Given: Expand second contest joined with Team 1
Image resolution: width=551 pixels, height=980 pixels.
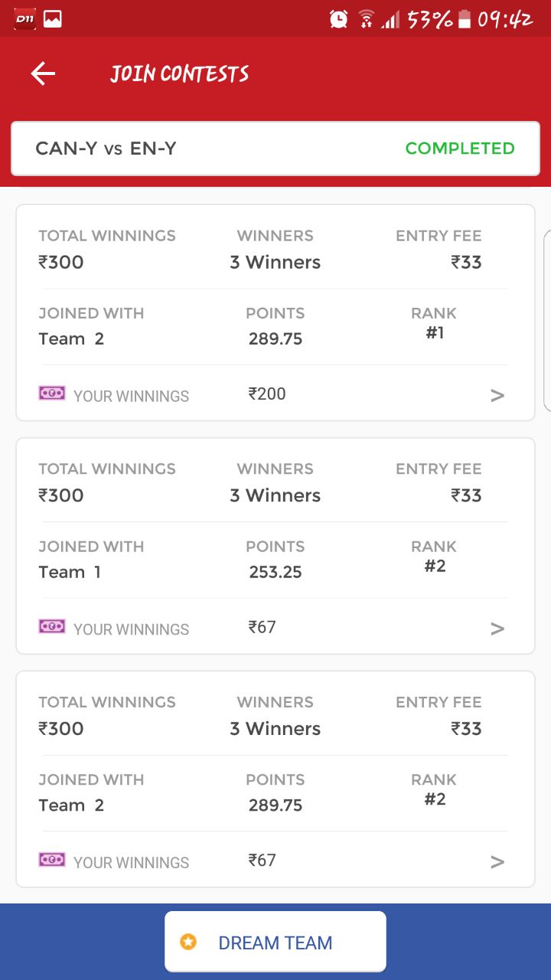Looking at the screenshot, I should [x=497, y=629].
